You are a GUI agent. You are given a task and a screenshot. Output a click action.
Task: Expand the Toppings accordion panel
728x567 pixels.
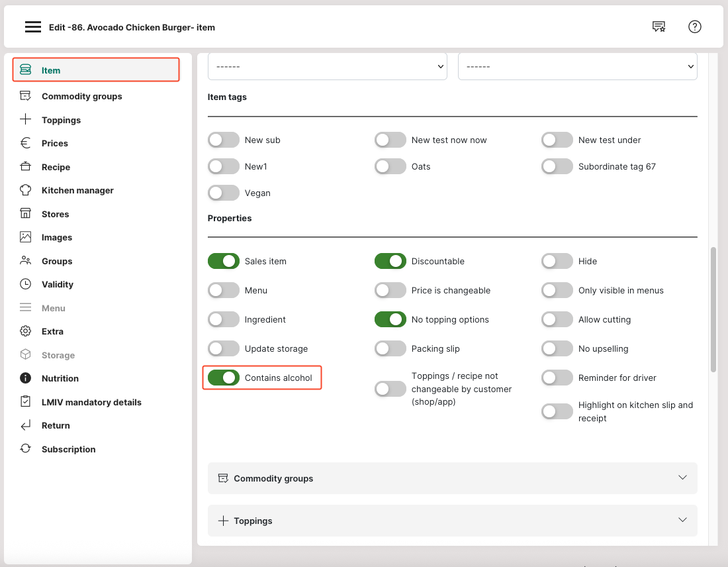click(452, 521)
